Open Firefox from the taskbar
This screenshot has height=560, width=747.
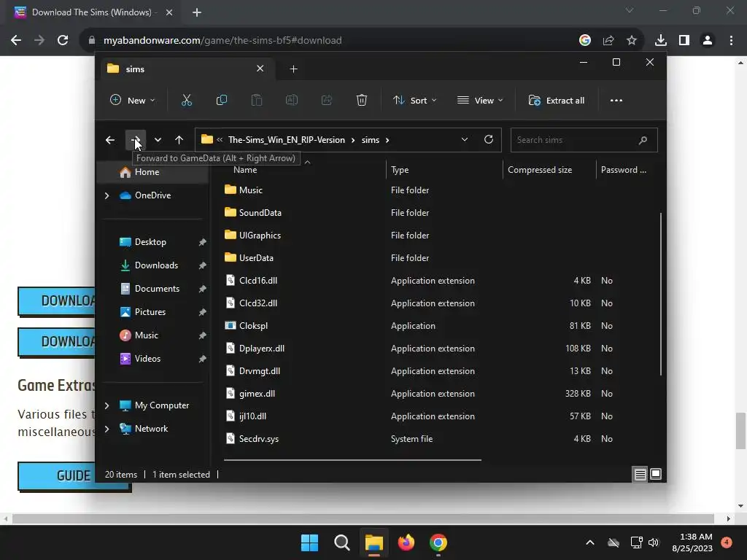(406, 542)
